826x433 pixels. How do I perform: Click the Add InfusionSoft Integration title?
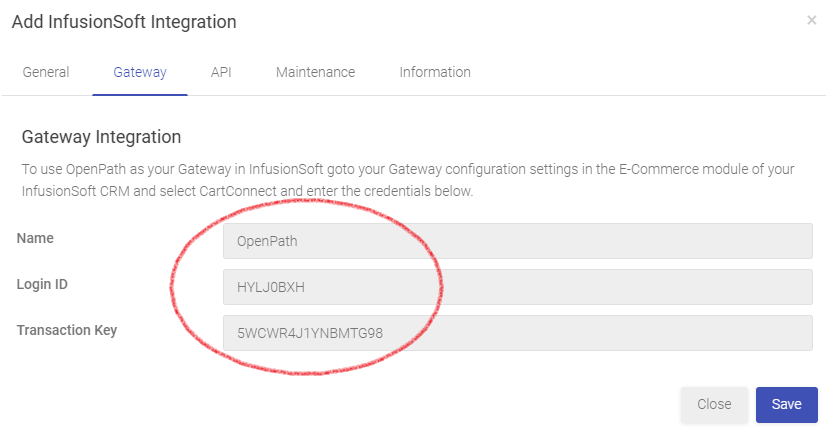coord(124,22)
